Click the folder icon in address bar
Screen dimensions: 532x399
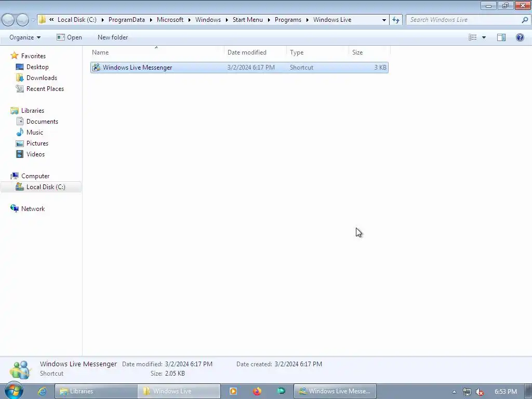click(42, 20)
